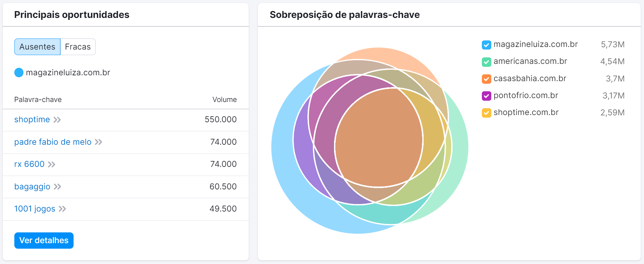Viewport: 644px width, 264px height.
Task: Follow the 1001 jogos keyword link
Action: (x=35, y=209)
